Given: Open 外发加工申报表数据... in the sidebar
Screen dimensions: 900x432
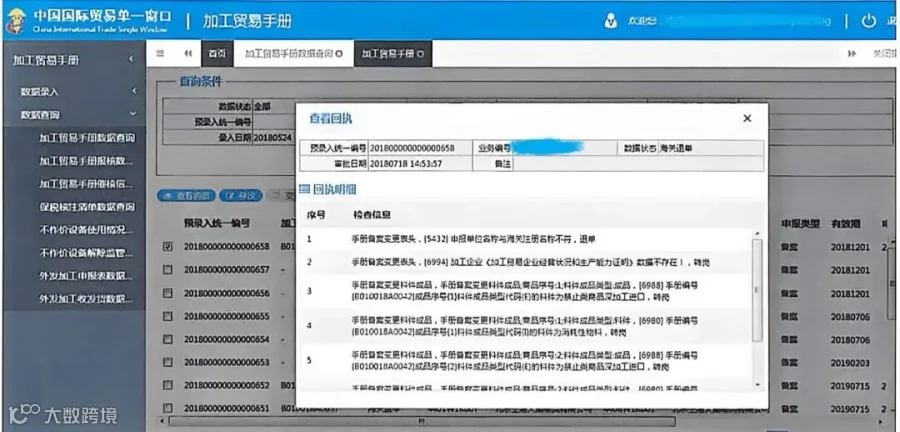Looking at the screenshot, I should tap(86, 276).
